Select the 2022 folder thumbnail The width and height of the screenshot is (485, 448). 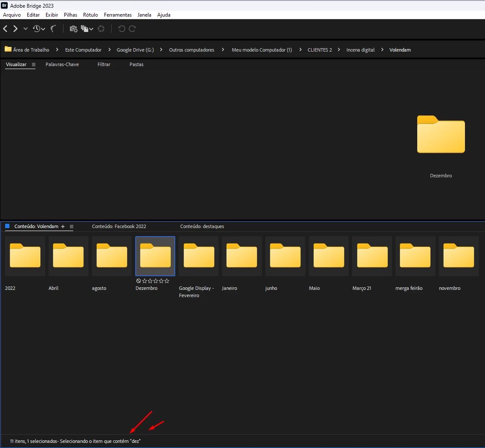(x=25, y=256)
